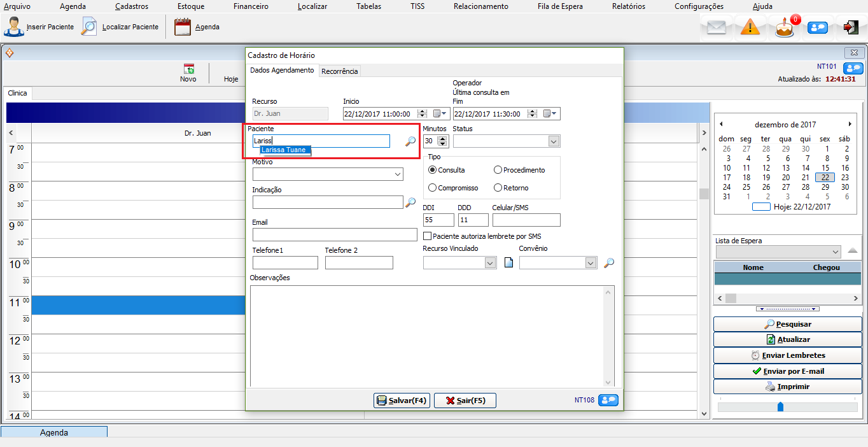Click magnifier icon beside Paciente field

(x=410, y=141)
